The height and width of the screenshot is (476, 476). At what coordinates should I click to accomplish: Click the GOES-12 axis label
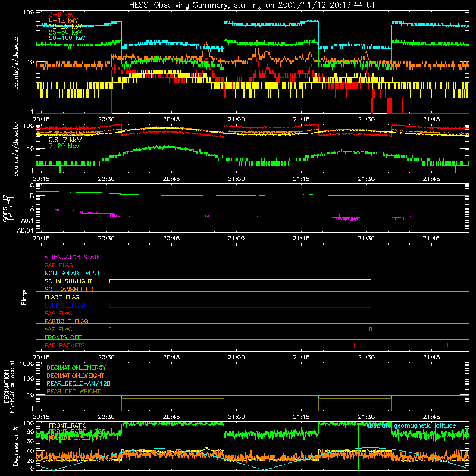pos(8,208)
